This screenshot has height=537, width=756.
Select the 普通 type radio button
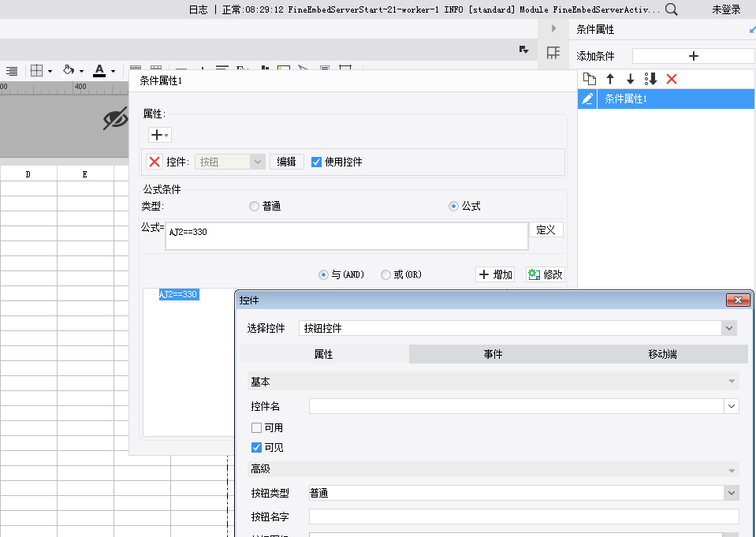pyautogui.click(x=254, y=207)
